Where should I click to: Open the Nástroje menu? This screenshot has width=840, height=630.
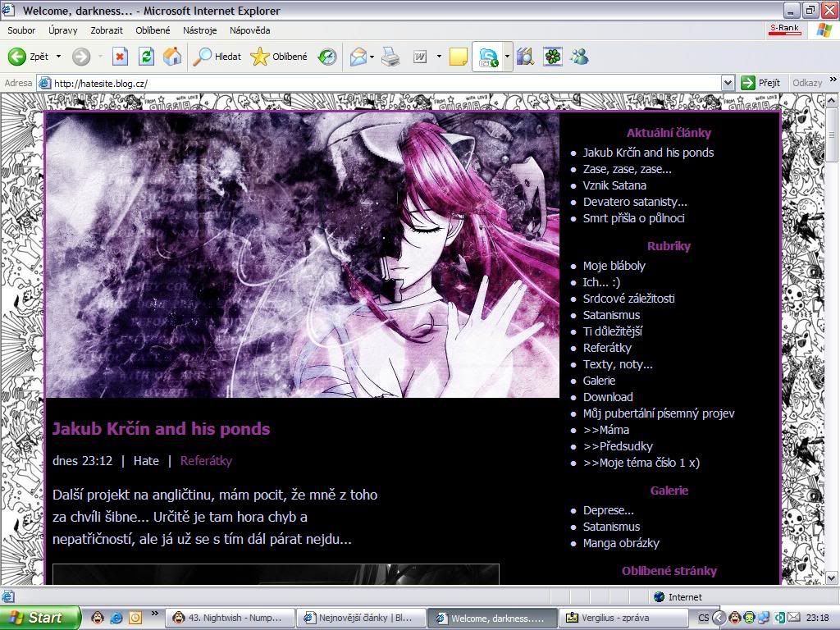coord(200,30)
